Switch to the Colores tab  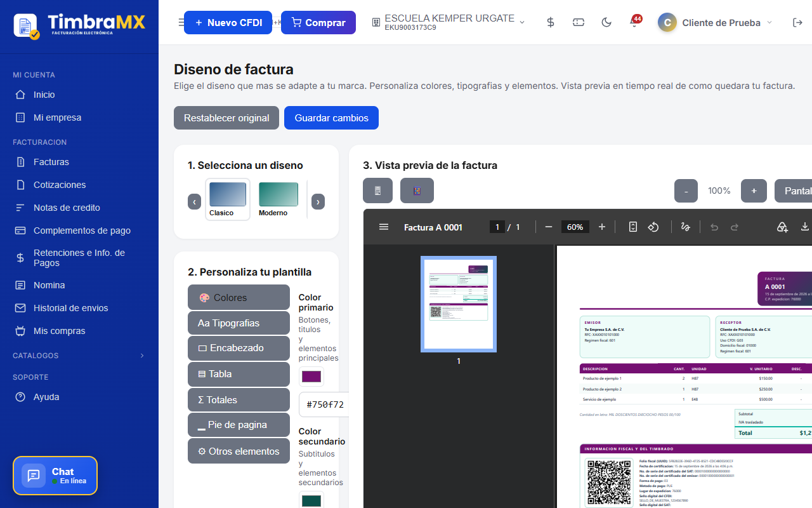tap(239, 297)
